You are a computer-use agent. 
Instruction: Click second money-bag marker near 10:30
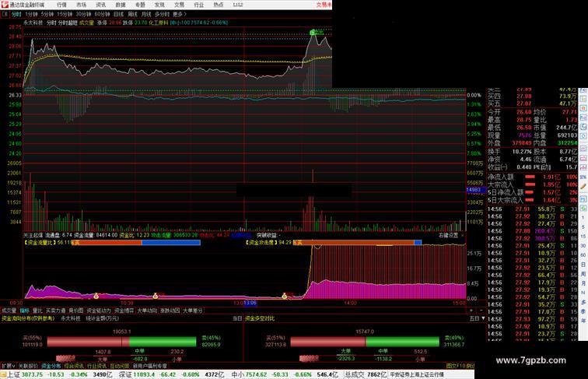[x=156, y=296]
